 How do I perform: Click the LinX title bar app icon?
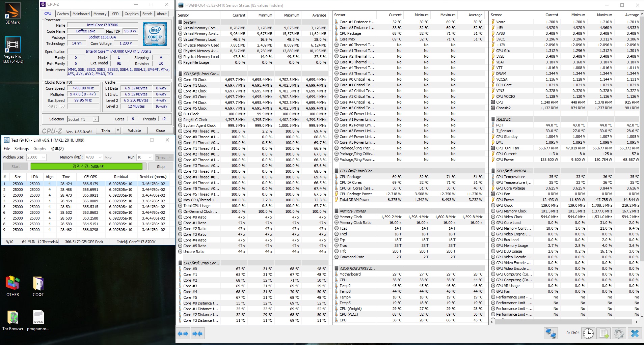(6, 140)
